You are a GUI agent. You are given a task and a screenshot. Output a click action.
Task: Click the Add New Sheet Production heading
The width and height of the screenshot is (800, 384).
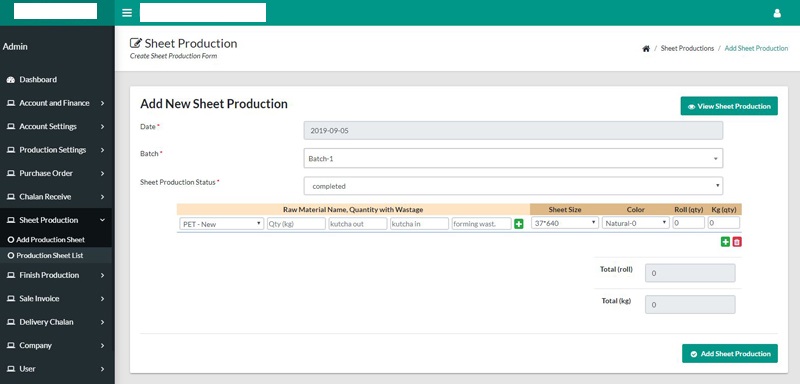(x=214, y=104)
